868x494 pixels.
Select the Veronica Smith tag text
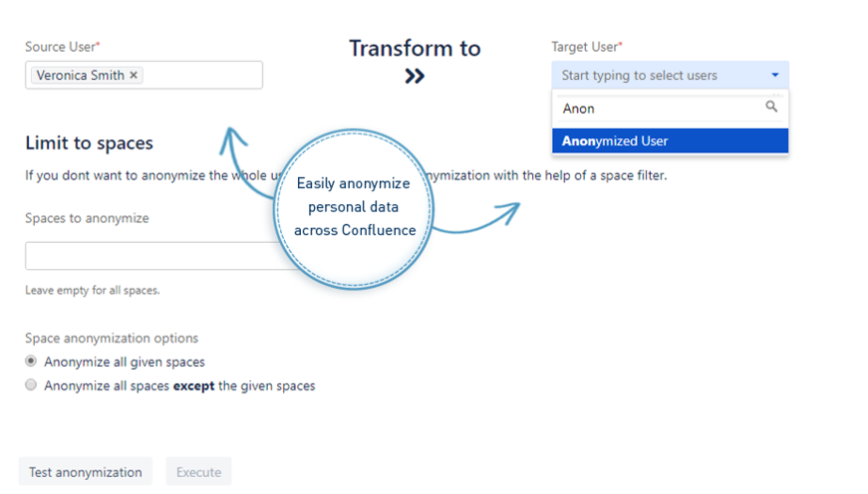point(81,76)
